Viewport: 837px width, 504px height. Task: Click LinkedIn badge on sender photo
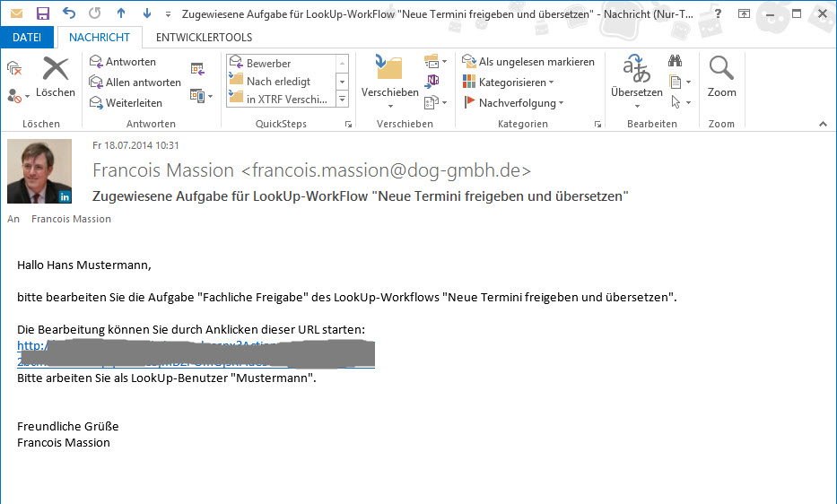click(x=65, y=197)
